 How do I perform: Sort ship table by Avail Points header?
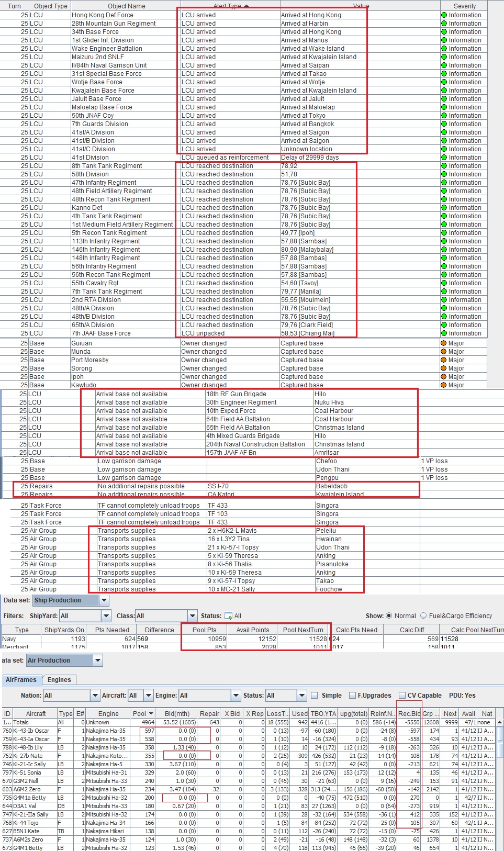coord(253,630)
